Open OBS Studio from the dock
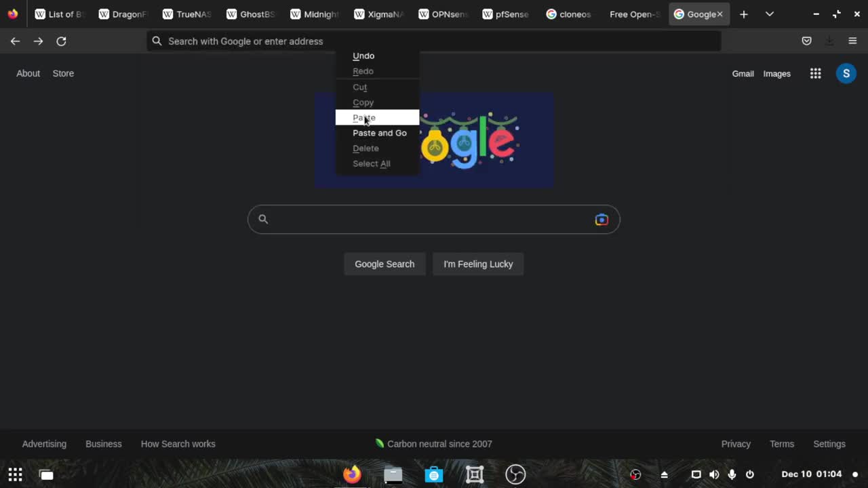 coord(515,474)
